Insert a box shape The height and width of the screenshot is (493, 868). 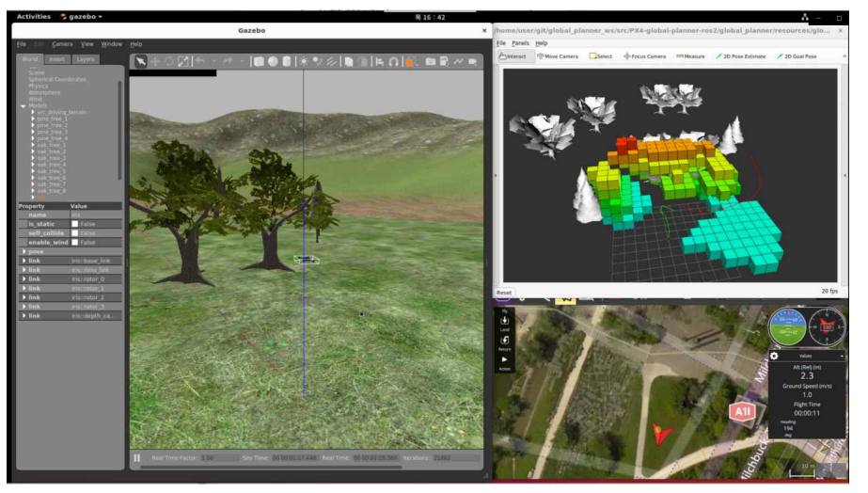pyautogui.click(x=259, y=61)
